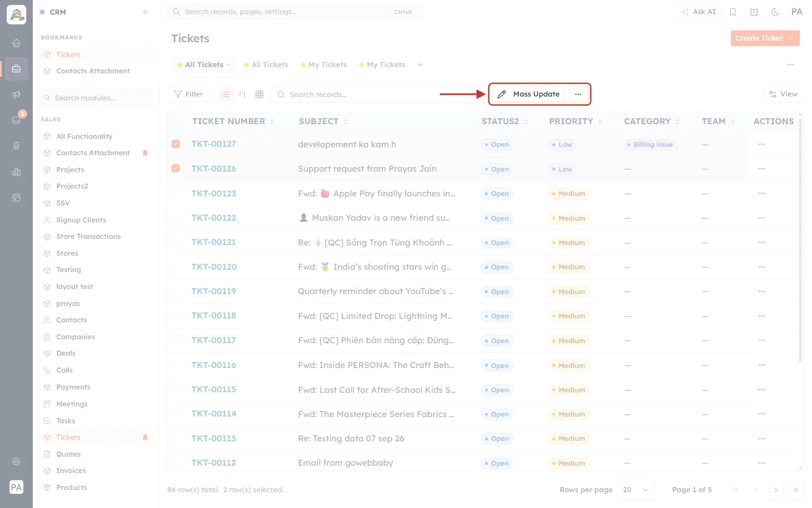Click the Ask AI button
The image size is (812, 508).
click(x=698, y=12)
